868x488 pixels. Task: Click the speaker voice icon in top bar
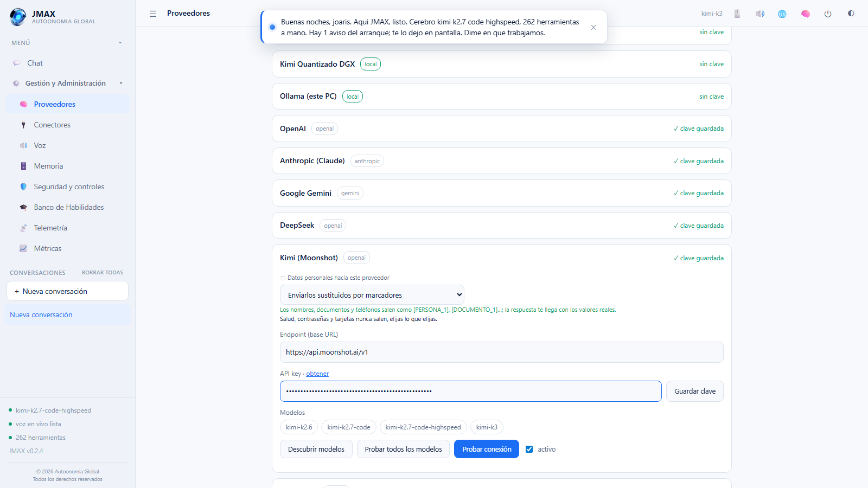click(x=760, y=14)
